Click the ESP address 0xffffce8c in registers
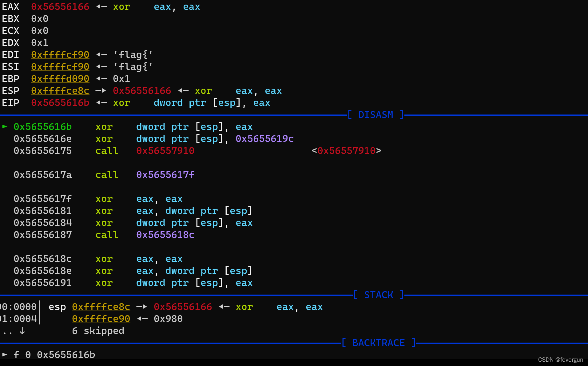Screen dimensions: 588x366 click(x=60, y=91)
